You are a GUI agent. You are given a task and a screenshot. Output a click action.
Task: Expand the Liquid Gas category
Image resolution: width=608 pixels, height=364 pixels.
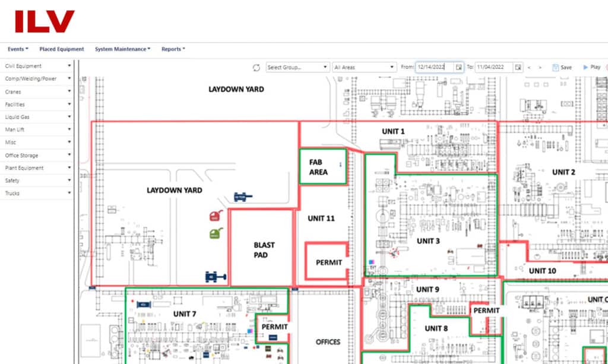[37, 117]
